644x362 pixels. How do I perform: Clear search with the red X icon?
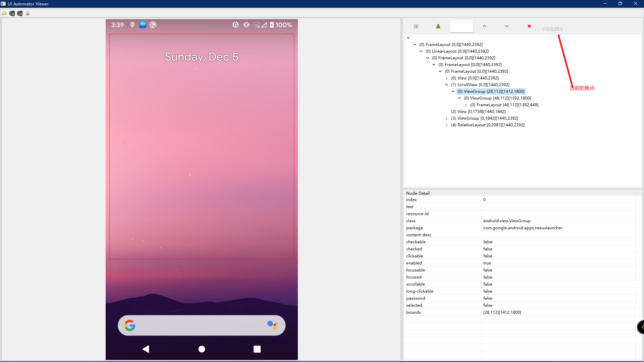point(529,26)
